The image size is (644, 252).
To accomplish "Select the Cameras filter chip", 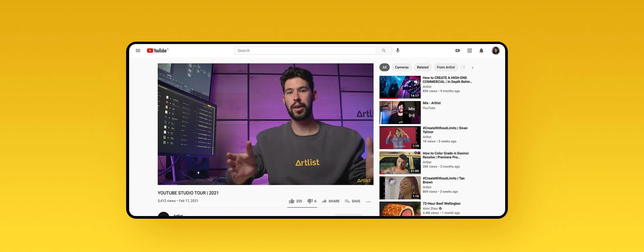I will 401,68.
